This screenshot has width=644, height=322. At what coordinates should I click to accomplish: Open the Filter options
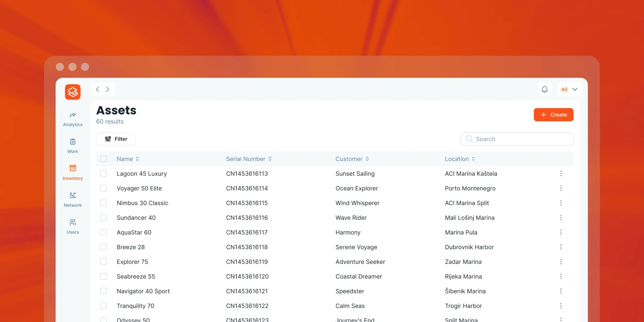(x=116, y=139)
